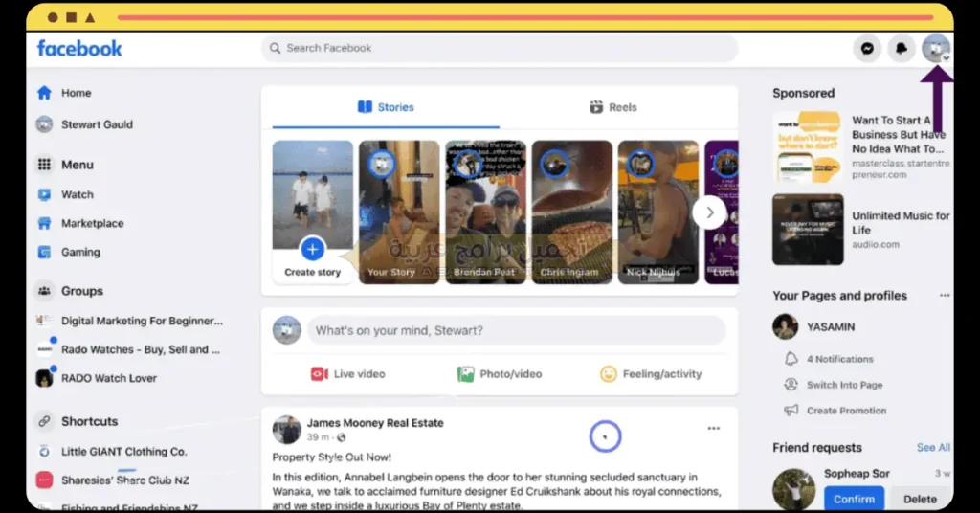Open Messenger icon in top bar
This screenshot has width=980, height=513.
867,49
